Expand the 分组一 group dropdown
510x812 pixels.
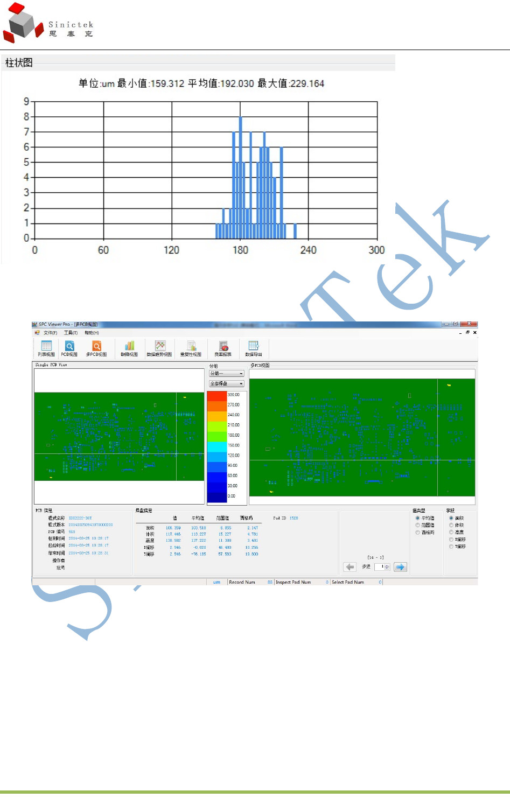click(227, 374)
